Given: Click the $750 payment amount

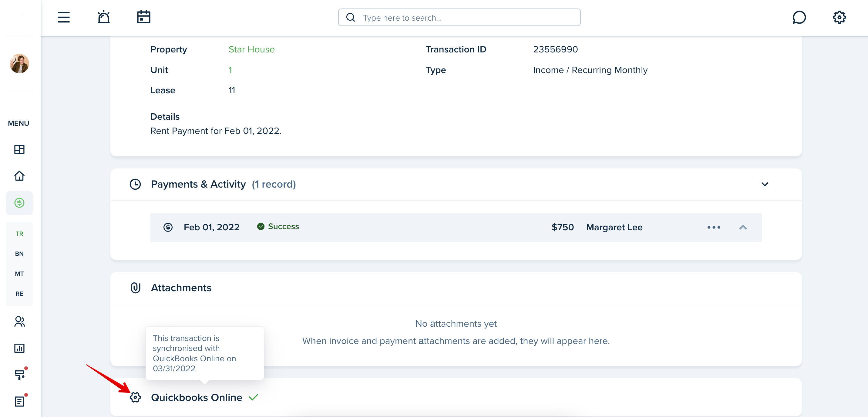Looking at the screenshot, I should (x=562, y=227).
